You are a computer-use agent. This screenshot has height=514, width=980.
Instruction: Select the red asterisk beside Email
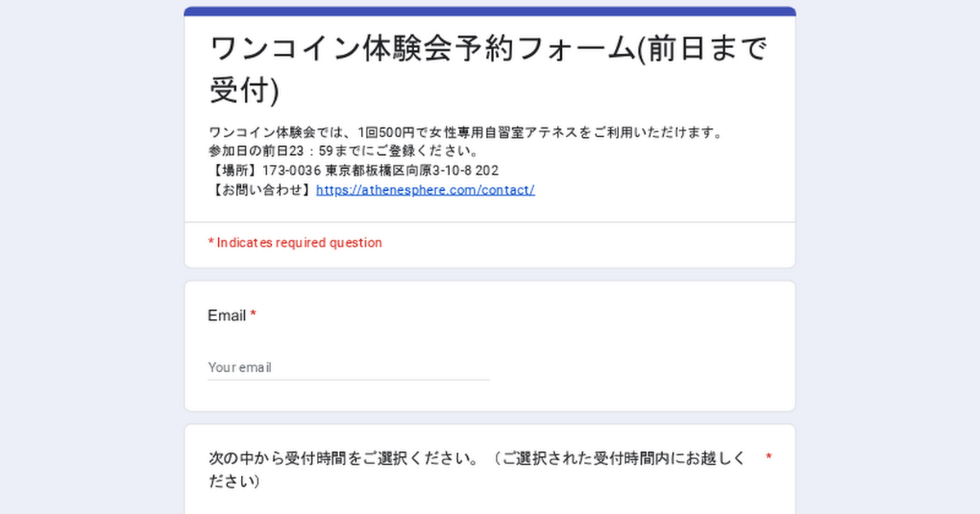[x=253, y=315]
